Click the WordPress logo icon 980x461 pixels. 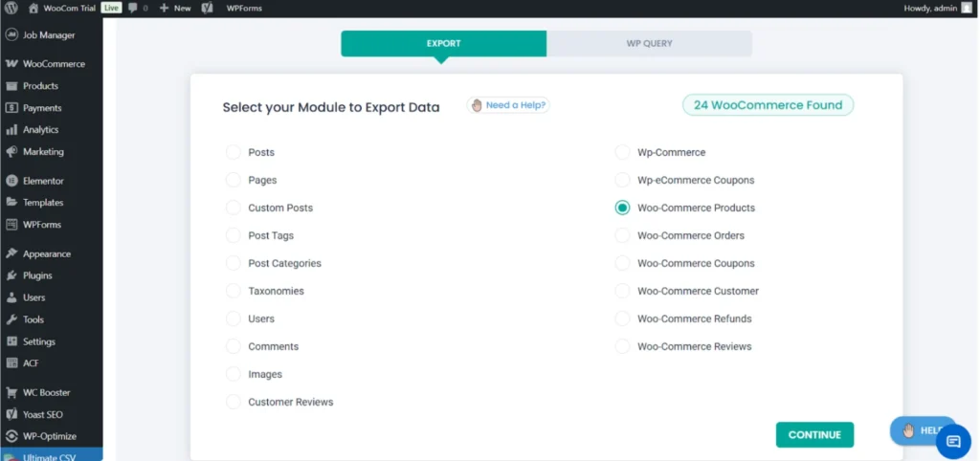click(x=11, y=8)
